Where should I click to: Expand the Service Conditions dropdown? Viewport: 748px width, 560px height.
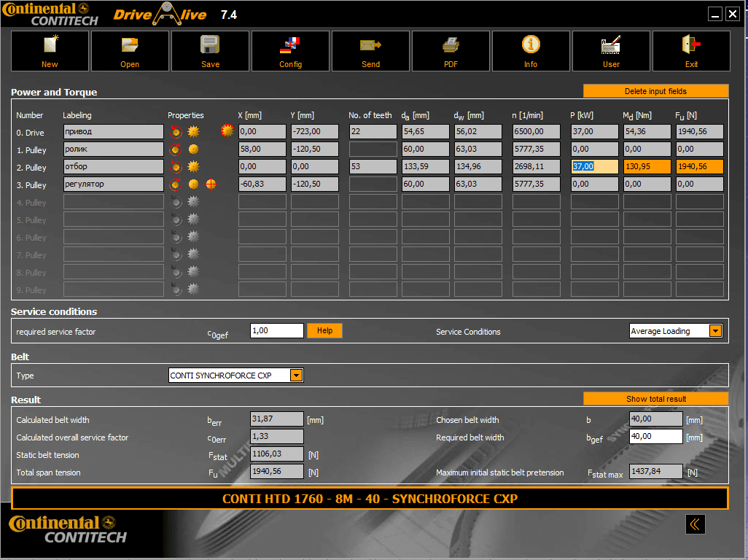pos(714,331)
